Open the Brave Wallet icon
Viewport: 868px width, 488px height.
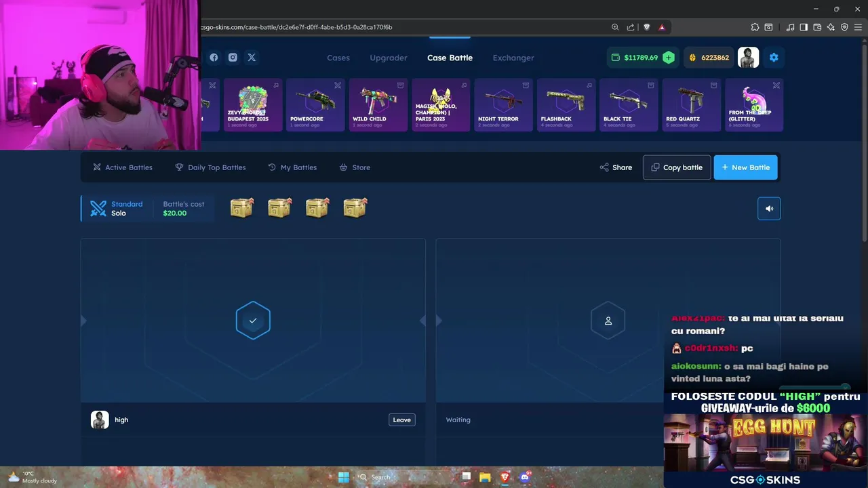817,27
